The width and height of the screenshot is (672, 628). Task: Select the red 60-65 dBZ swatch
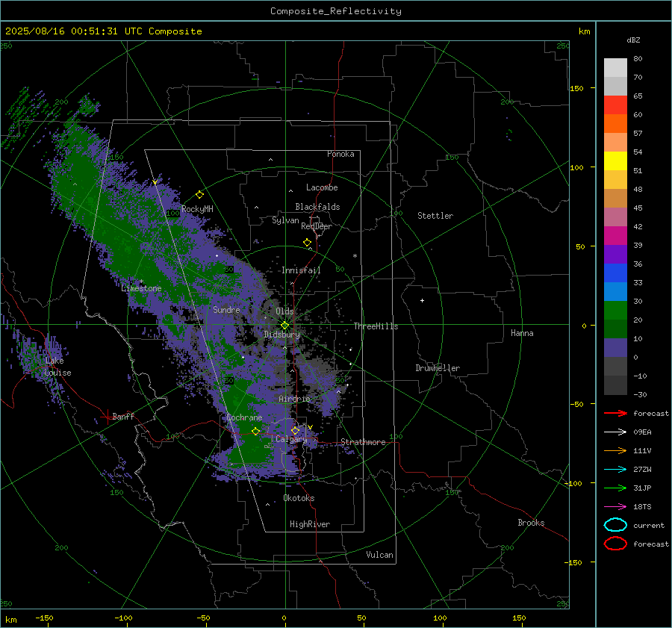coord(615,105)
